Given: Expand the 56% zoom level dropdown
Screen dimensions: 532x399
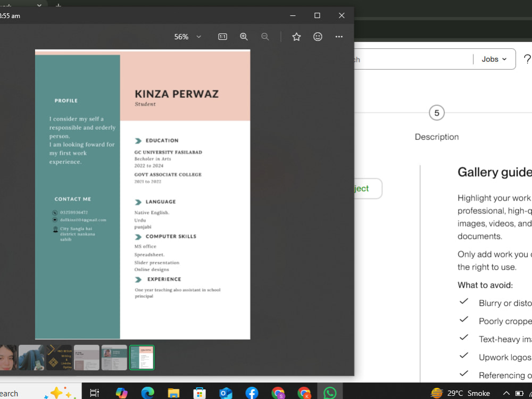Looking at the screenshot, I should coord(199,37).
